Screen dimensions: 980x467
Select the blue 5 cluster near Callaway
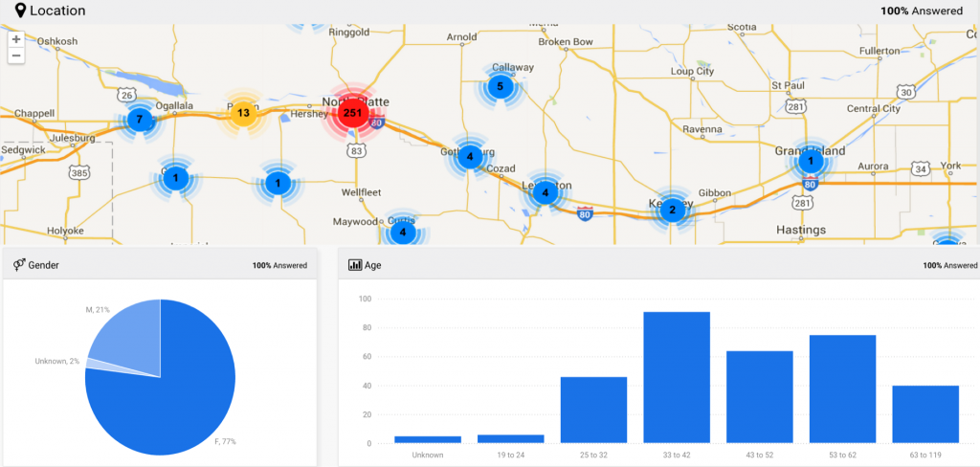click(x=499, y=87)
